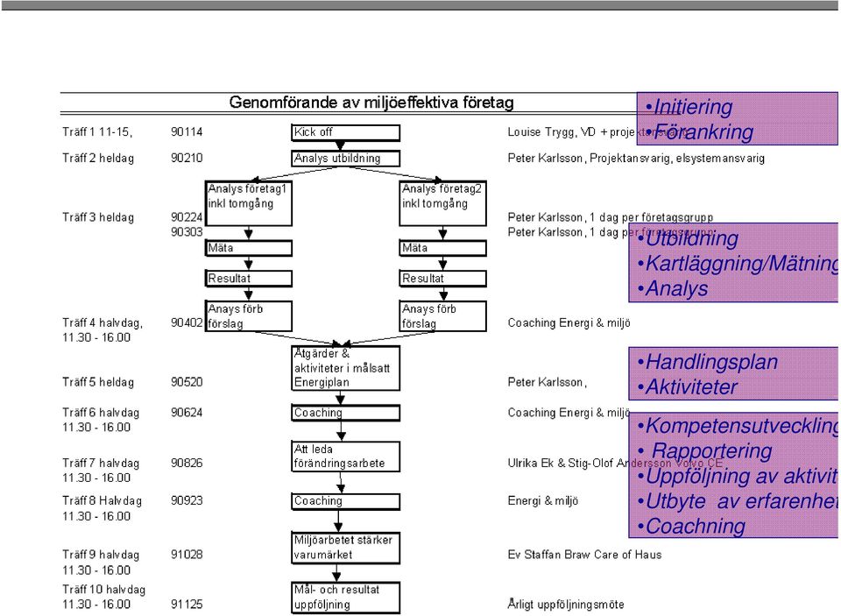Click the 'Träff 5 heldag' label
The width and height of the screenshot is (841, 616).
[x=97, y=382]
